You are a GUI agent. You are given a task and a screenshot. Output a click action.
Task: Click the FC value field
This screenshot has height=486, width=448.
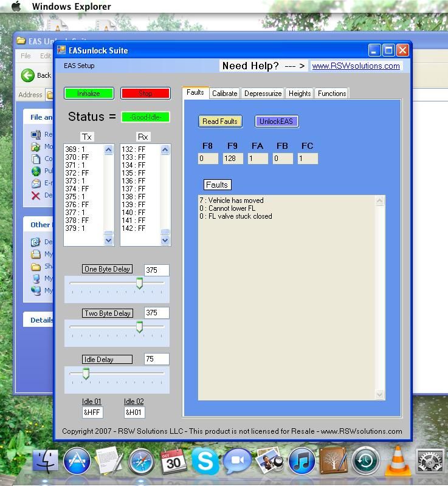(308, 159)
